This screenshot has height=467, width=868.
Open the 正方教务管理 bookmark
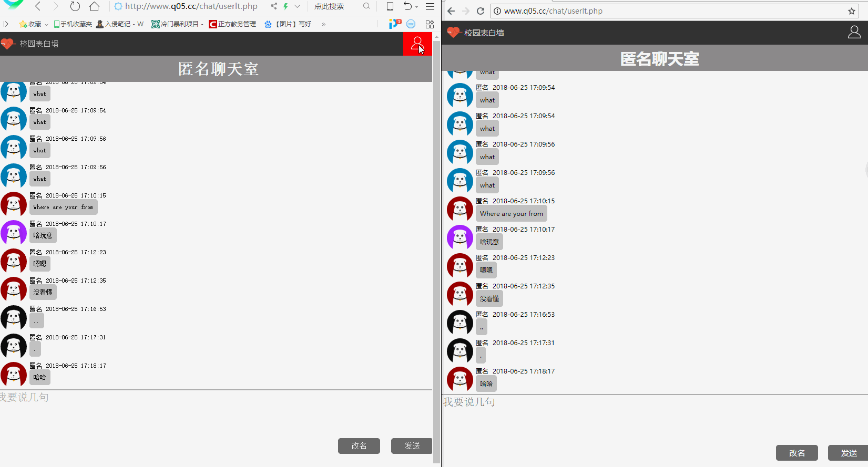pos(232,24)
